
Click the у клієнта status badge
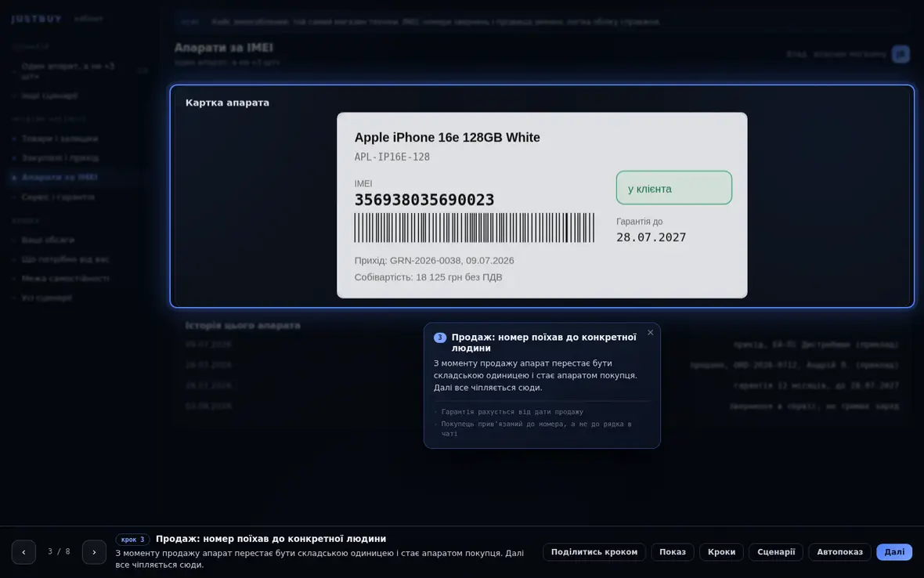[x=673, y=188]
